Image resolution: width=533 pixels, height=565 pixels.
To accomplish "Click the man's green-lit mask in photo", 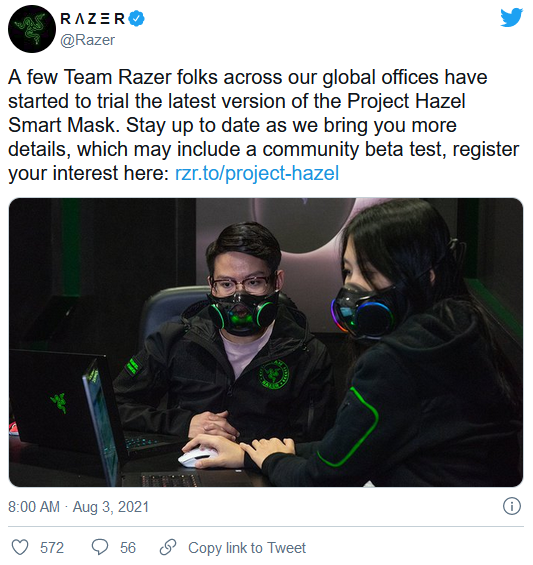I will pos(242,313).
